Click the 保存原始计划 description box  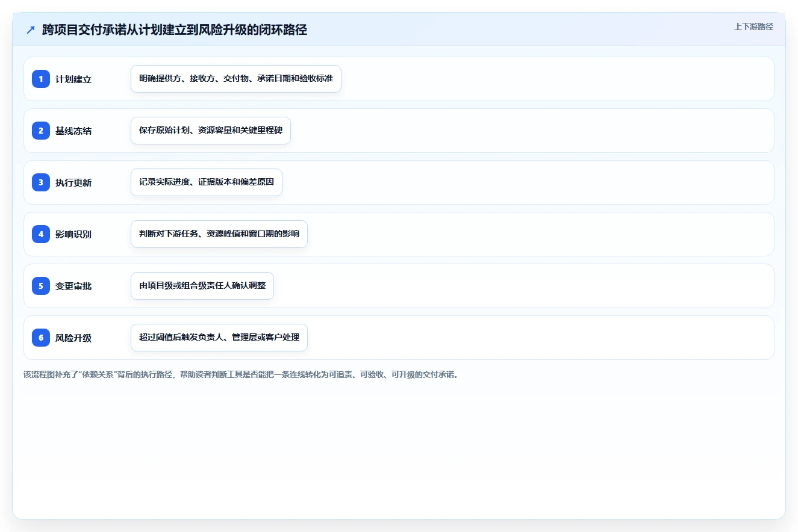point(211,131)
